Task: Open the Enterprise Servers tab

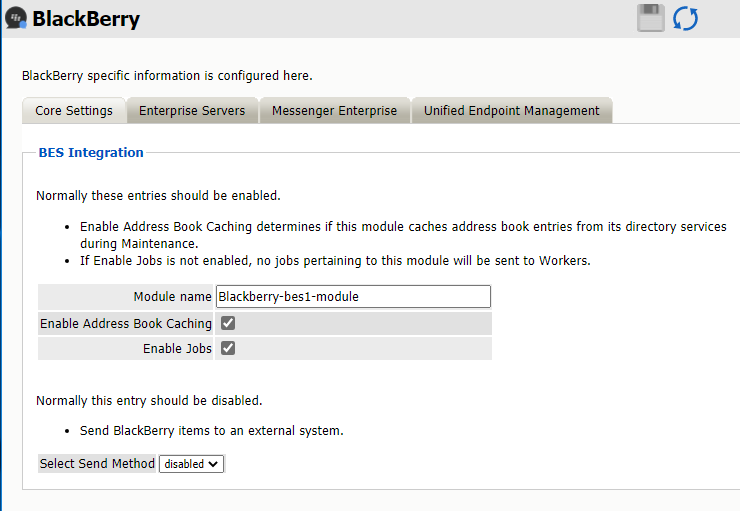Action: [x=192, y=111]
